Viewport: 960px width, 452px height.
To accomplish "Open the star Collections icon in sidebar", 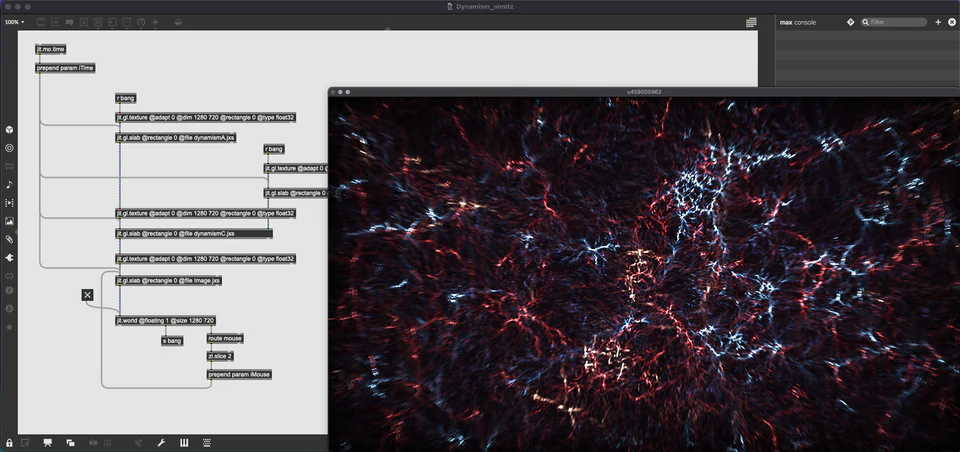I will tap(9, 328).
